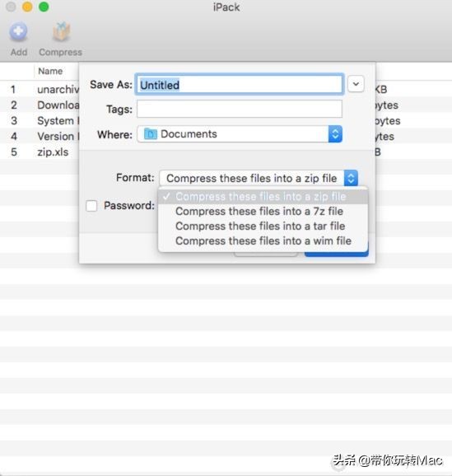Click the green zoom window button
This screenshot has width=452, height=476.
pos(44,7)
